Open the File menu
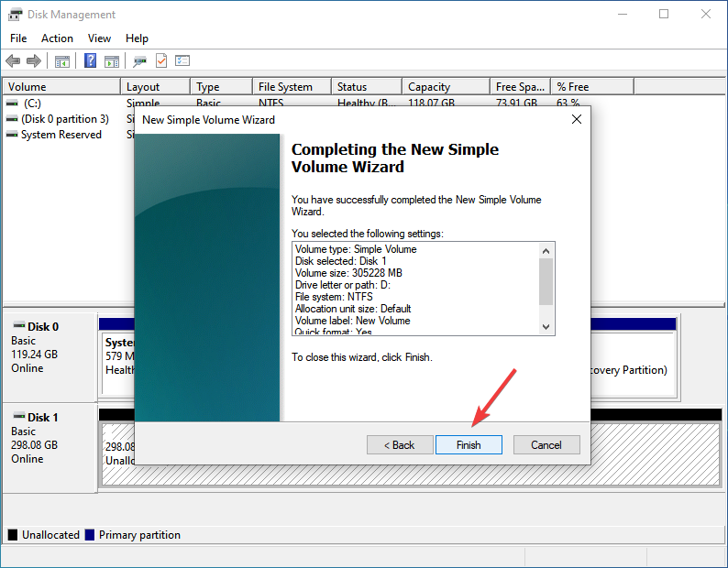Screen dimensions: 728x568 click(18, 38)
